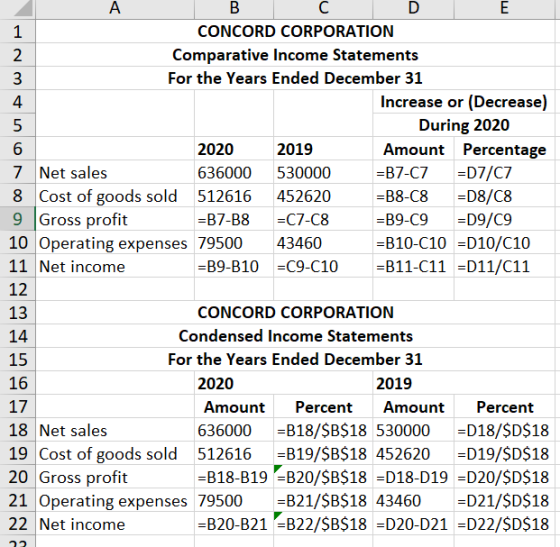
Task: Select row 9 header
Action: pyautogui.click(x=18, y=219)
